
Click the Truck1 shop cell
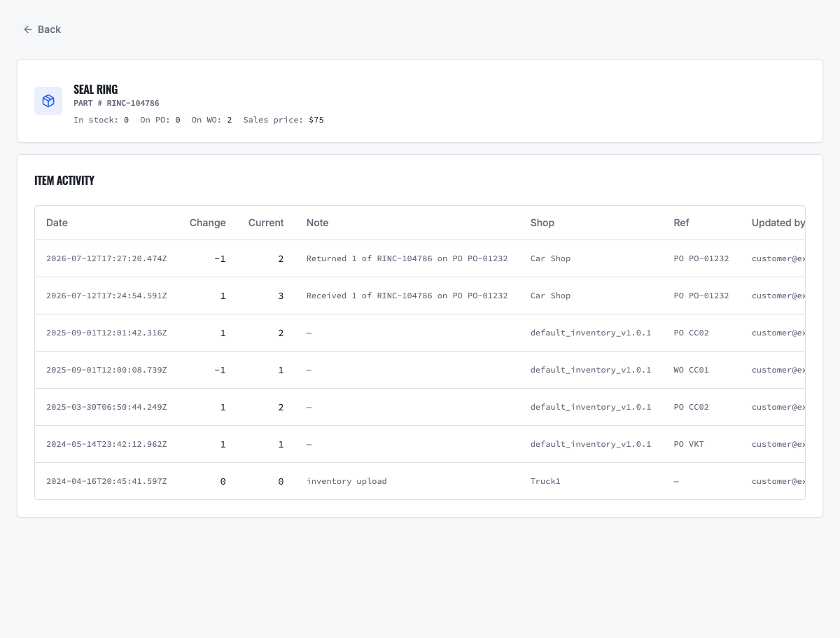(x=546, y=481)
